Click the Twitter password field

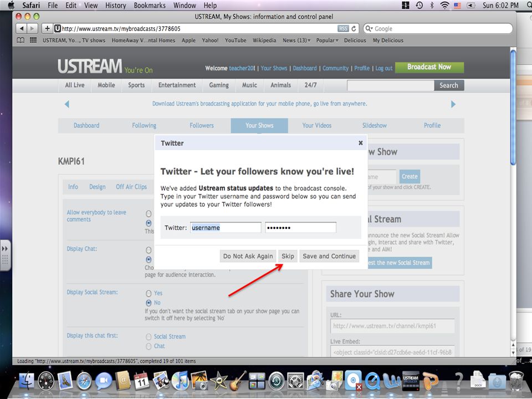[x=300, y=228]
